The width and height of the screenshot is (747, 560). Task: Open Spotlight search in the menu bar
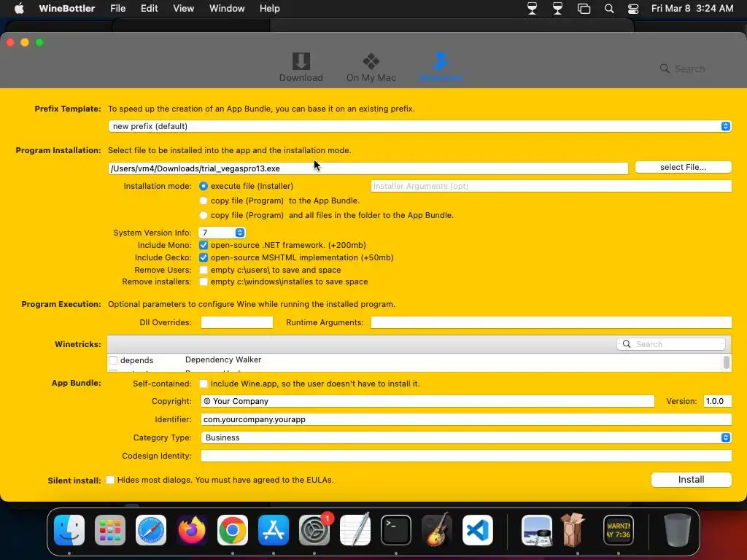[609, 8]
